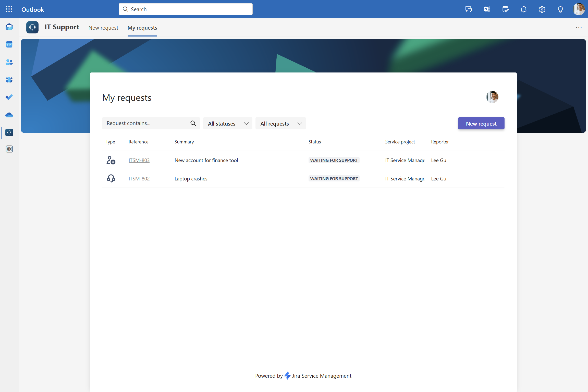Open the ITSM-802 reference link
The height and width of the screenshot is (392, 588).
139,179
